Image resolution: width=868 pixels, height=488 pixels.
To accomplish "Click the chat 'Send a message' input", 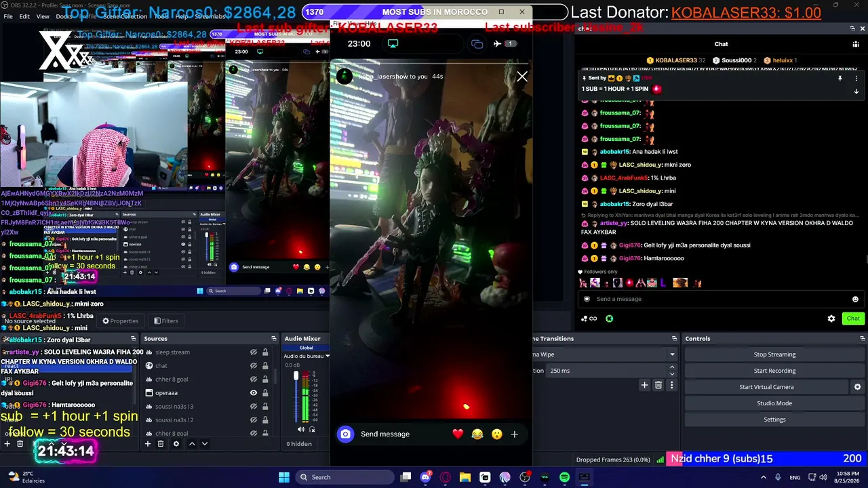I will pyautogui.click(x=720, y=299).
